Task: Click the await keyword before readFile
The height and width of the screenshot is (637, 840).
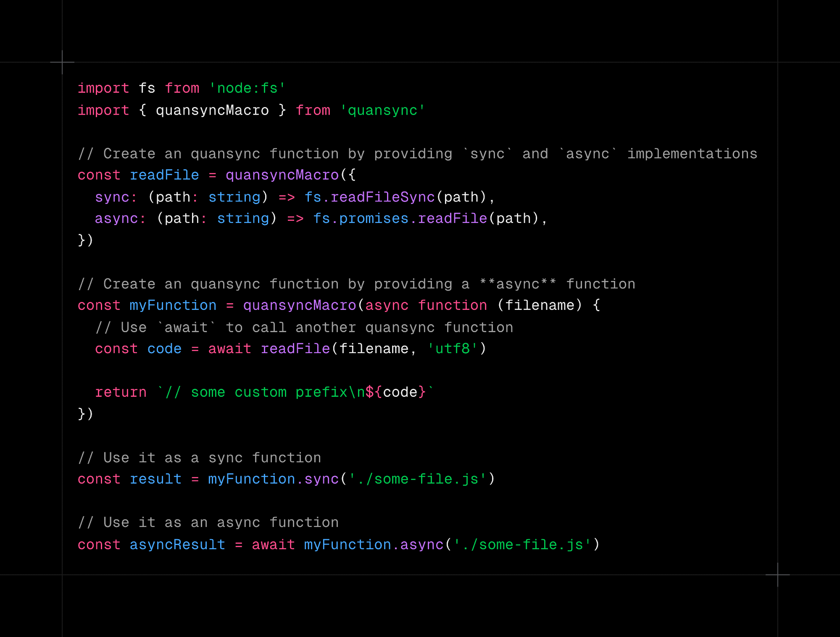Action: pyautogui.click(x=229, y=349)
